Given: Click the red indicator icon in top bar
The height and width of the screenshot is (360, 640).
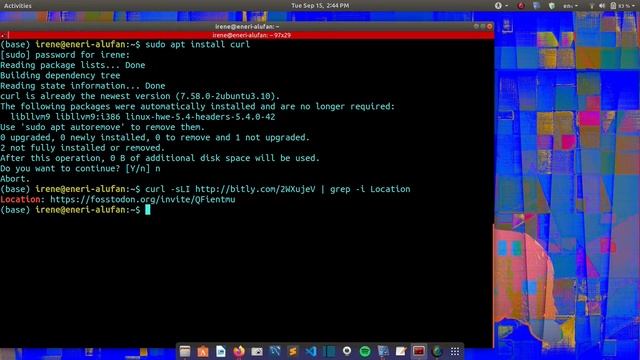Looking at the screenshot, I should point(521,6).
